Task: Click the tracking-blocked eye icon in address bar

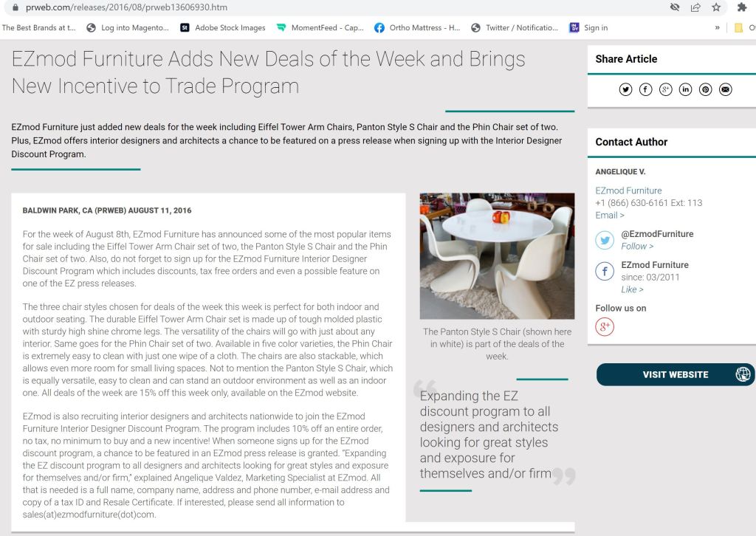Action: pos(675,7)
